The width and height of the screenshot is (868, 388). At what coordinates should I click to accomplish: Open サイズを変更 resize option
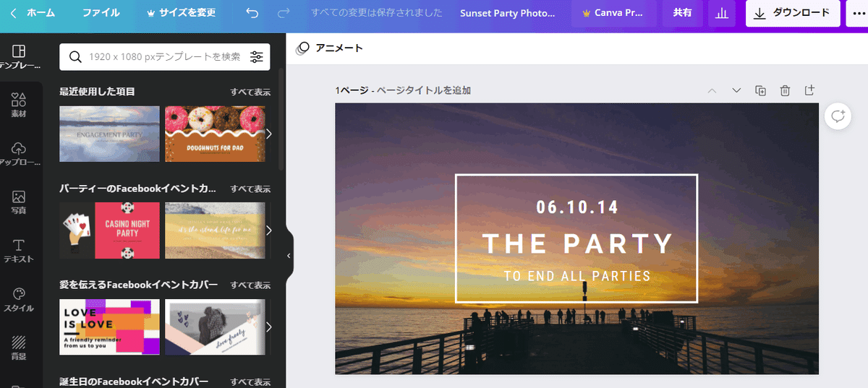tap(181, 13)
